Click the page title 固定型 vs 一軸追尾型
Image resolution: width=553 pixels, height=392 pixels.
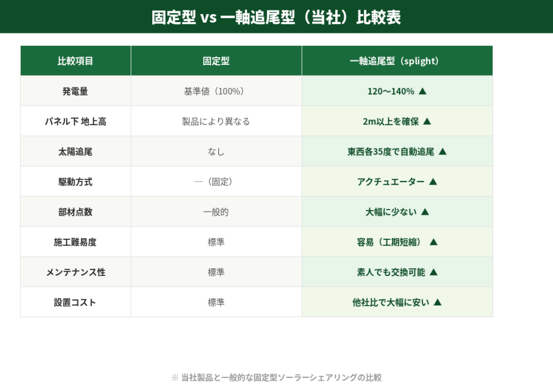pos(276,17)
